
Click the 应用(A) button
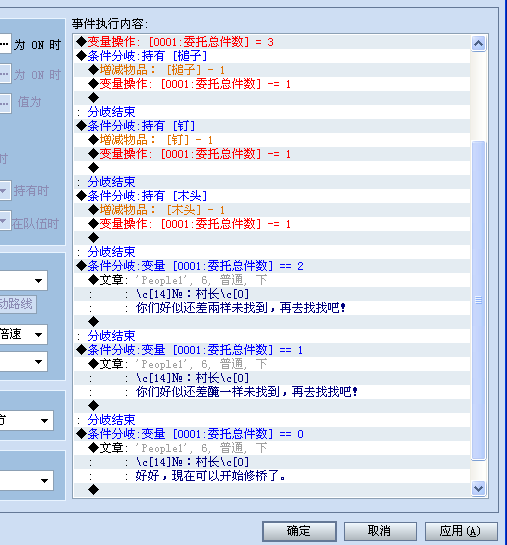click(461, 531)
